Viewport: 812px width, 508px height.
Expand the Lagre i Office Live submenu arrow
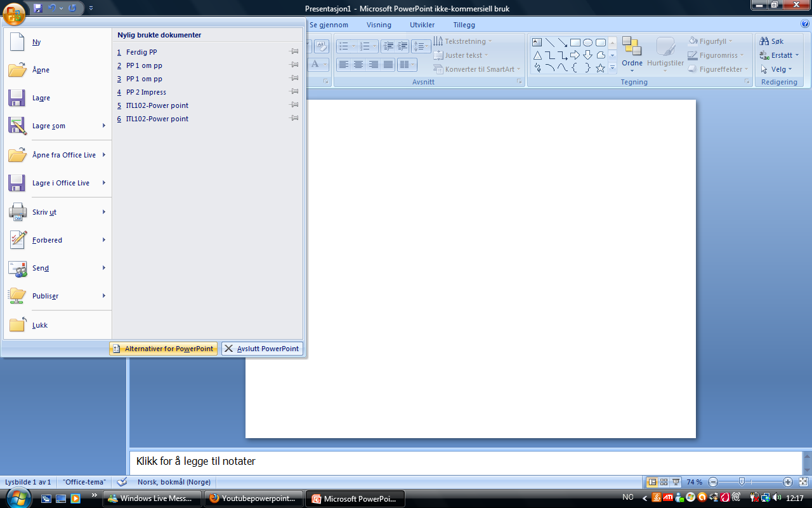click(x=104, y=183)
